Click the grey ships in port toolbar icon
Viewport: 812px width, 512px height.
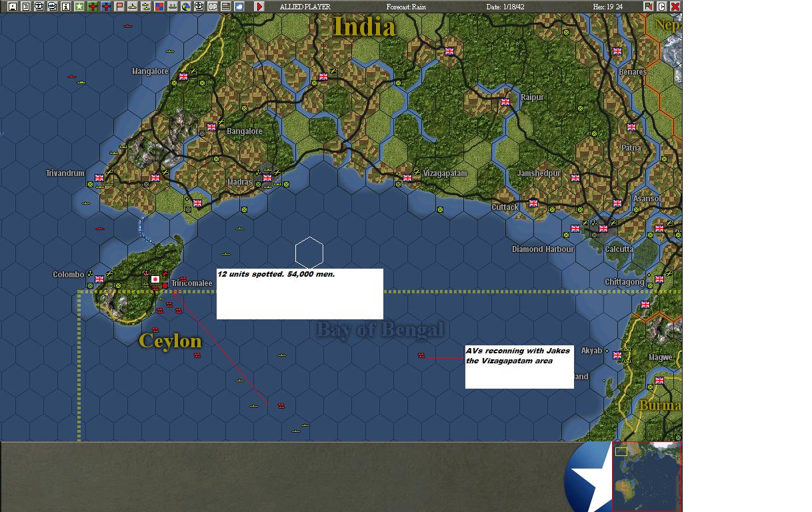pyautogui.click(x=173, y=7)
